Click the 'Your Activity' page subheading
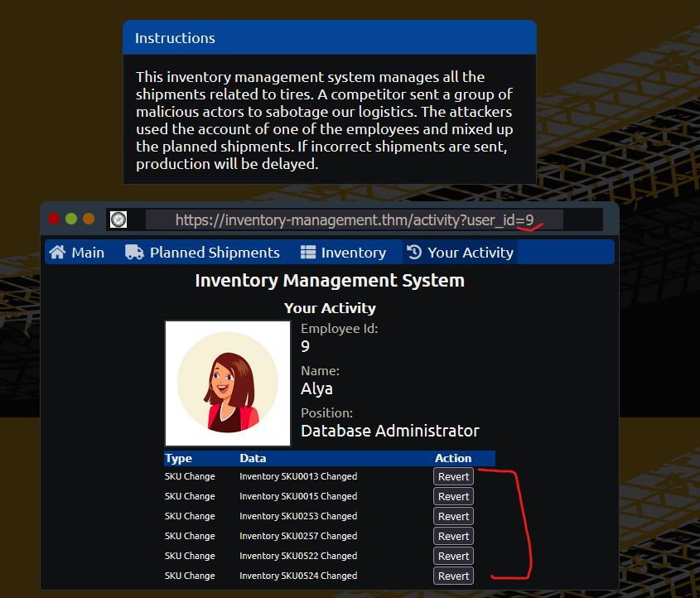The height and width of the screenshot is (598, 700). (x=330, y=308)
